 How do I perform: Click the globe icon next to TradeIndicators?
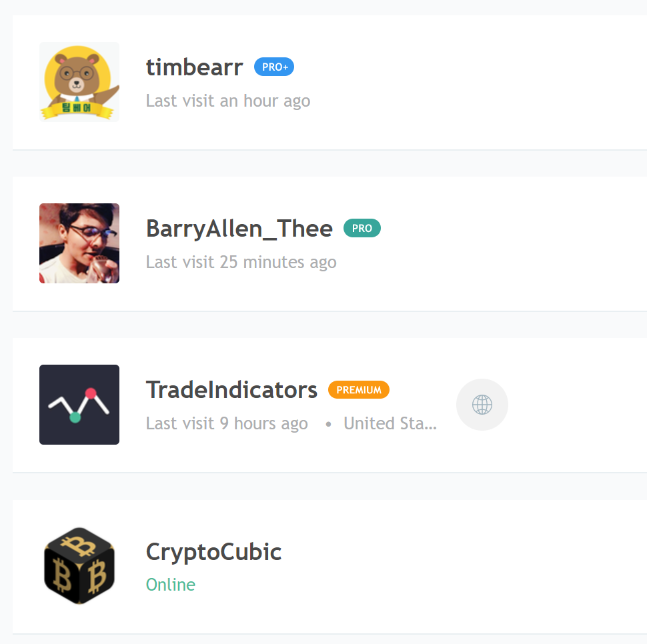click(x=482, y=405)
